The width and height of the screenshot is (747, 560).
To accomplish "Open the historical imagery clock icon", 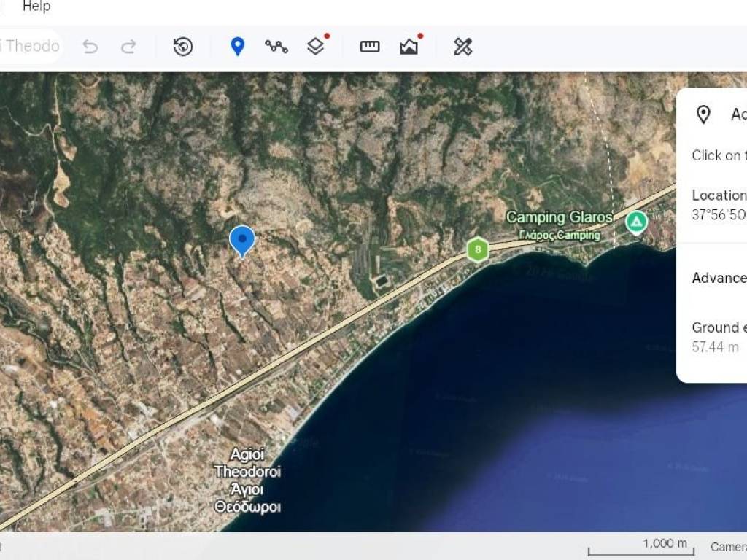I will click(x=183, y=47).
